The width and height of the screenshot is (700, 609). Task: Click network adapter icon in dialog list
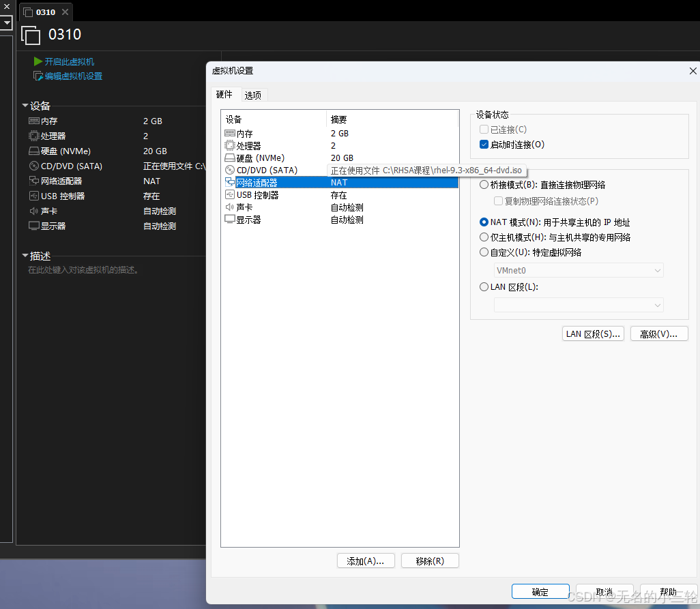[x=229, y=182]
